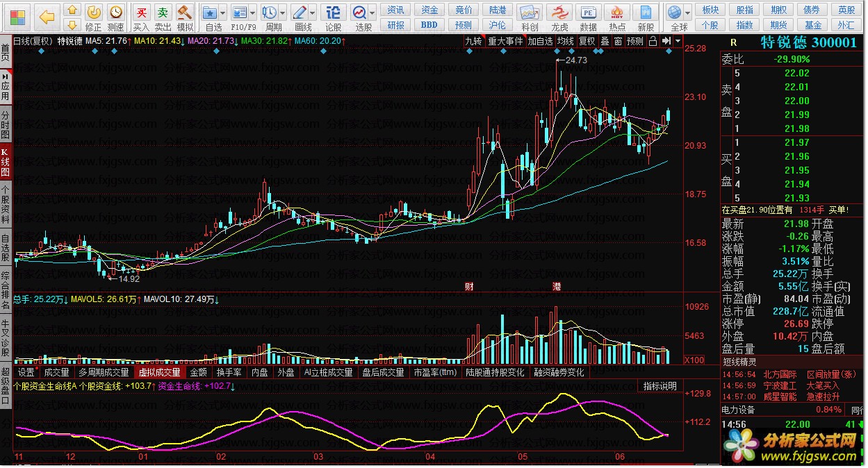Expand the 自选 dropdown arrow
Screen dimensions: 868x468
click(x=222, y=12)
